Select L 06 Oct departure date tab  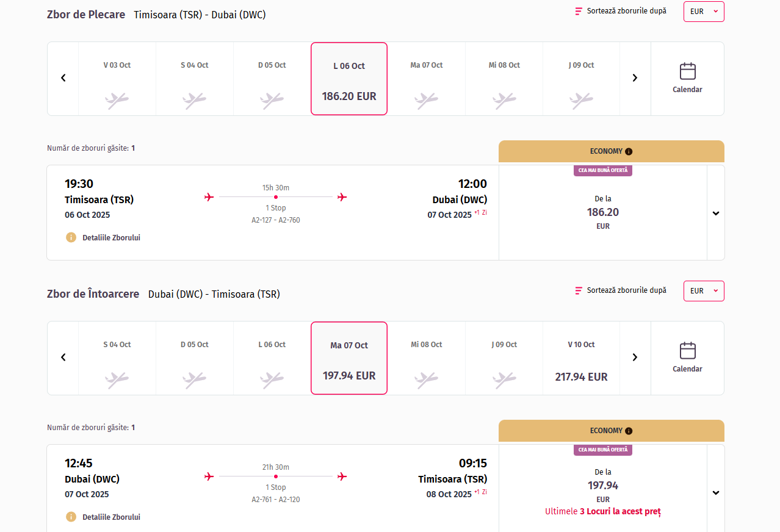pyautogui.click(x=349, y=79)
